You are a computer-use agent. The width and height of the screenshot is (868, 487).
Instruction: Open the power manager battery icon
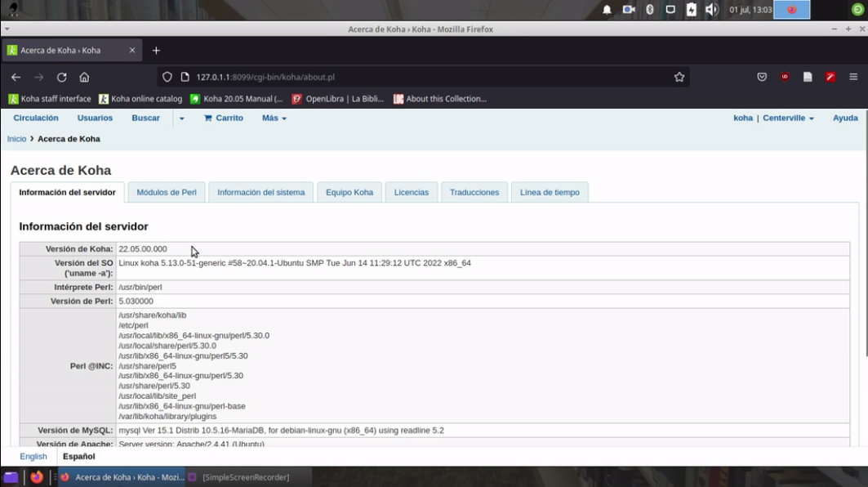click(x=692, y=10)
